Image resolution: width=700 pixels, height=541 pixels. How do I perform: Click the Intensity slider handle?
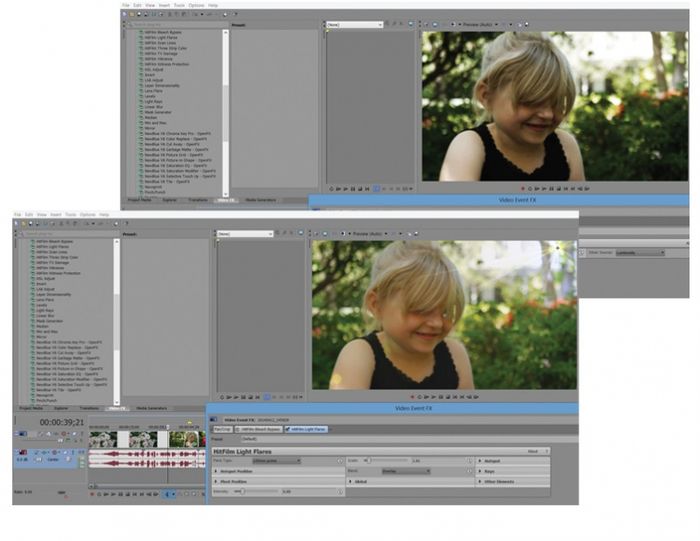pos(239,491)
